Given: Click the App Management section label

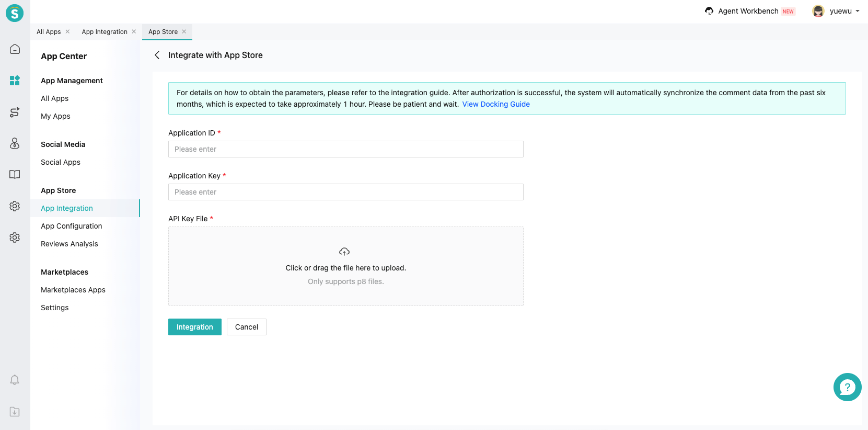Looking at the screenshot, I should pos(72,81).
